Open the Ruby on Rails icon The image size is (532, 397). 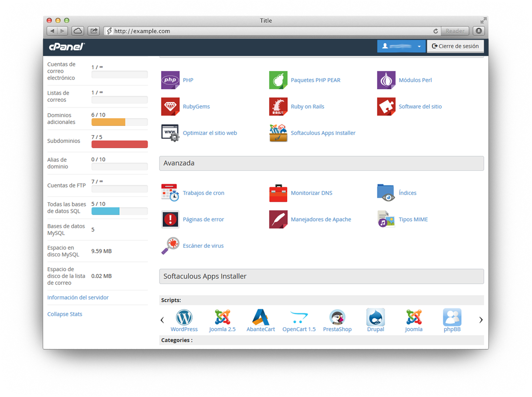point(278,107)
